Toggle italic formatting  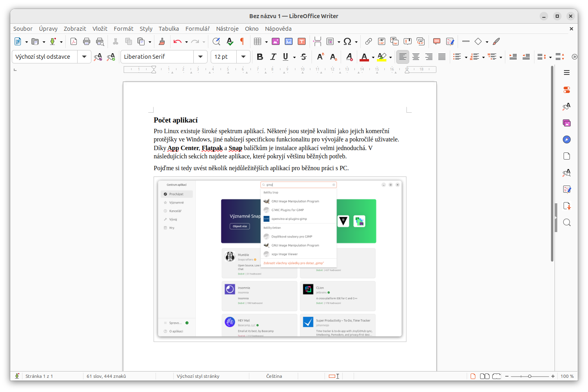click(x=273, y=57)
